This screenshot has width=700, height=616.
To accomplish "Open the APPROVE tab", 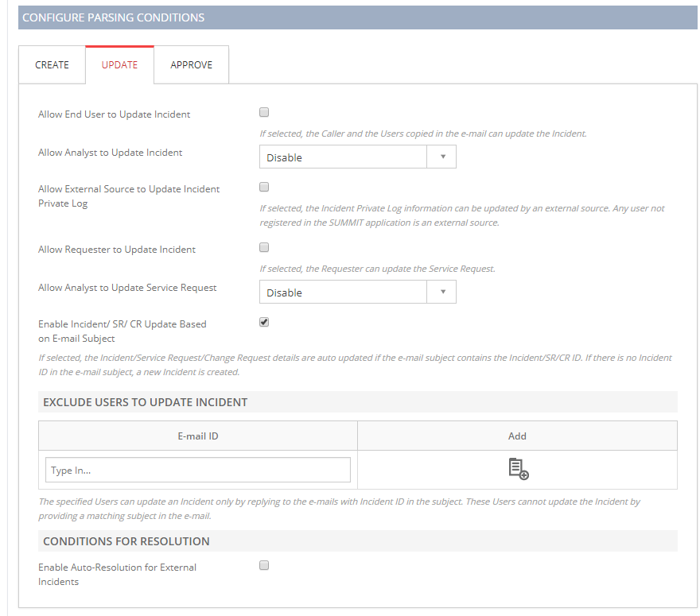I will 191,65.
